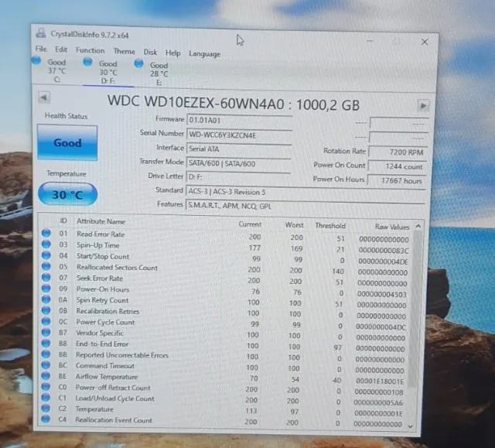Click the Interface field Serial ATA
This screenshot has height=448, width=495.
pyautogui.click(x=239, y=149)
